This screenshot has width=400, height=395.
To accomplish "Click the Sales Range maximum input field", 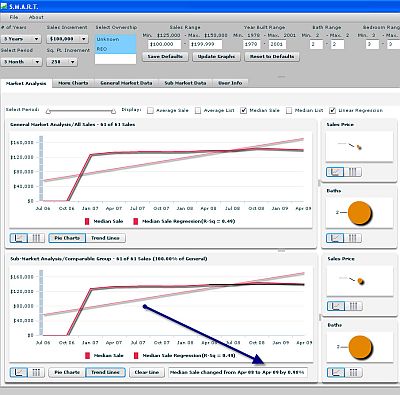I will coord(205,44).
